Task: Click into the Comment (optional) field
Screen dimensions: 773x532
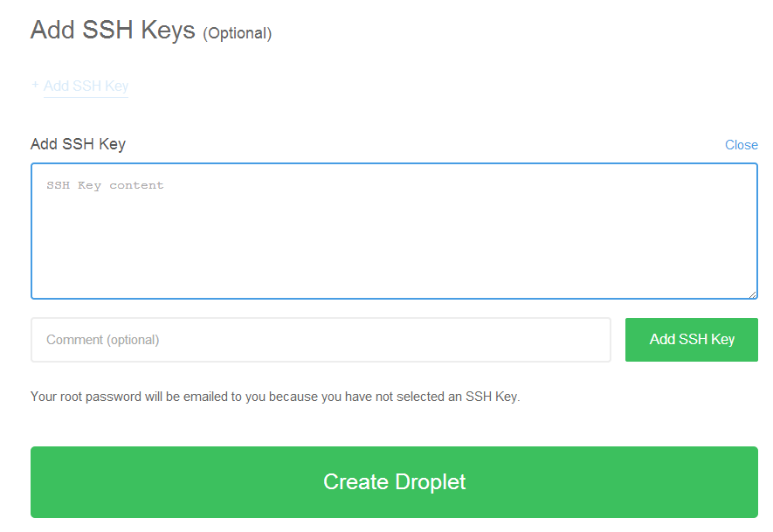Action: click(x=321, y=340)
